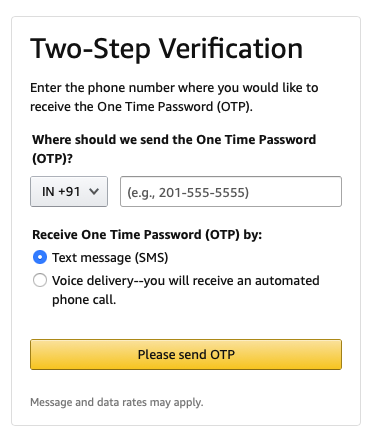The height and width of the screenshot is (435, 373).
Task: Click the 'IN +91' text in country selector
Action: coord(61,192)
